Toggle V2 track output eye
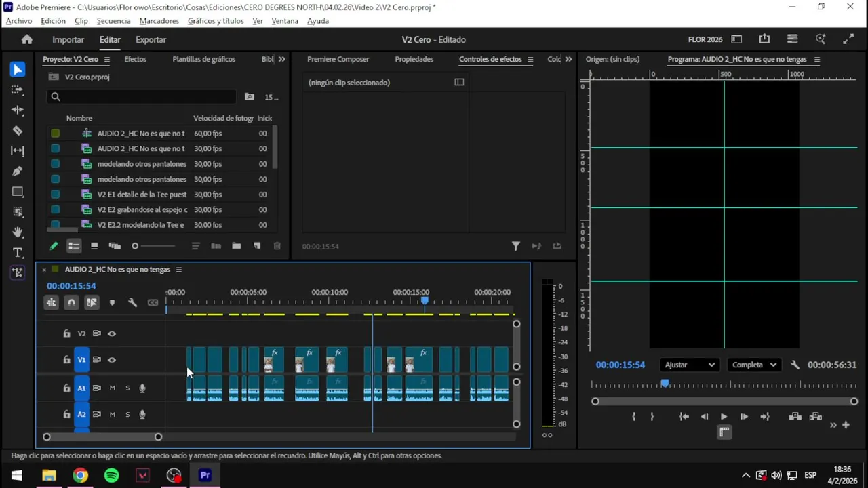Screen dimensions: 868x488 (112, 333)
